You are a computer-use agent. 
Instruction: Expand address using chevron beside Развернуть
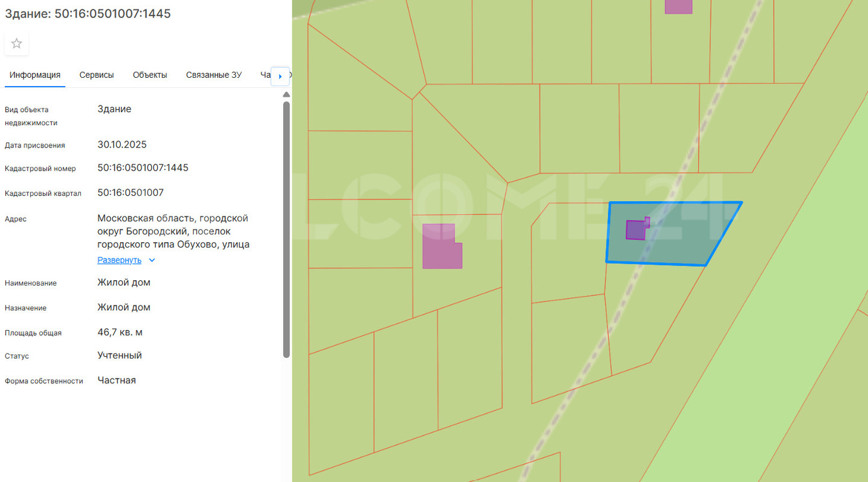point(152,260)
